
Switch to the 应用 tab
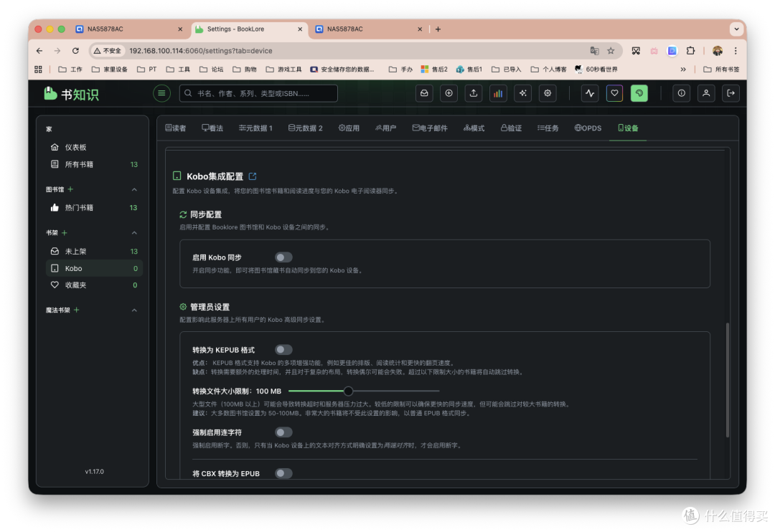click(349, 128)
